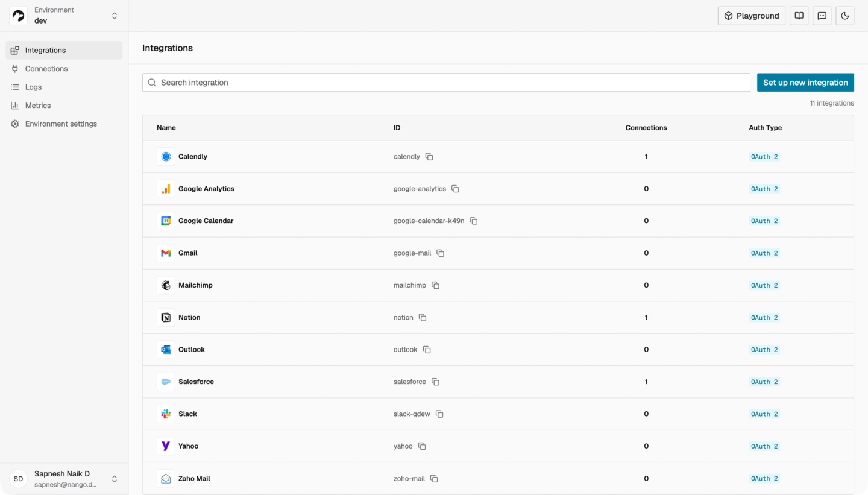Screen dimensions: 868x495
Task: Copy the outlook ID
Action: [427, 350]
